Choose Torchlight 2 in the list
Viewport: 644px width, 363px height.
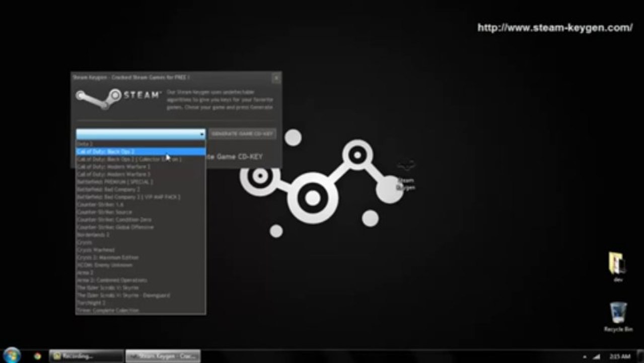(x=140, y=302)
